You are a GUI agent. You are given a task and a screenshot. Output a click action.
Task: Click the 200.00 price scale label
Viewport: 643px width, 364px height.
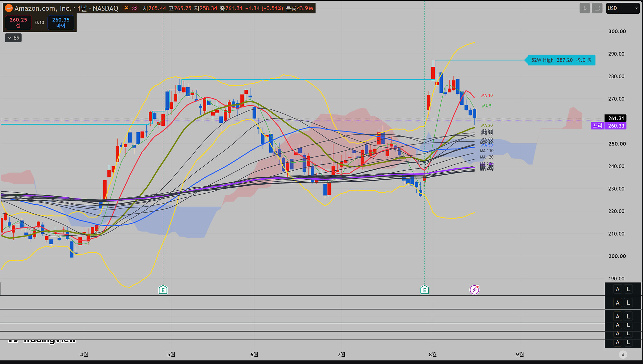click(x=617, y=256)
